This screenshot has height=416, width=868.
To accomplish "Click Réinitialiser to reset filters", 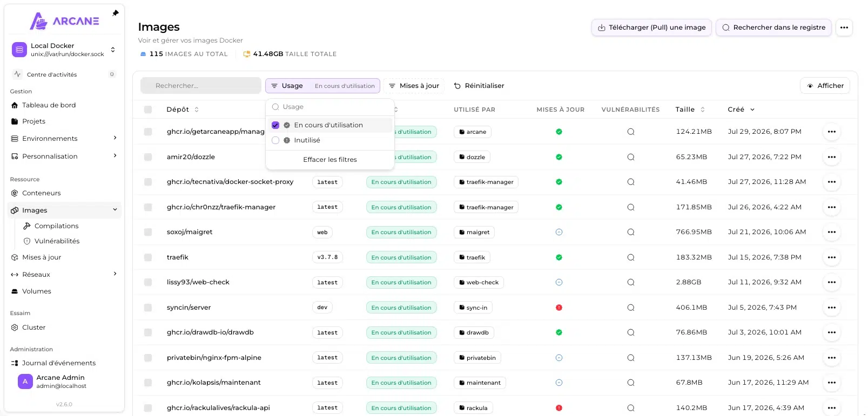I will click(x=479, y=86).
